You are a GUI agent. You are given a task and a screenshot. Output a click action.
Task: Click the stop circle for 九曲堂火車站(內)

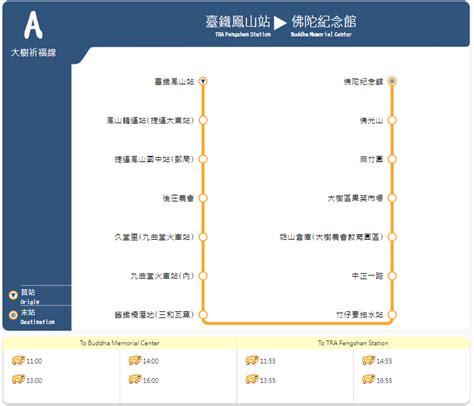point(203,276)
